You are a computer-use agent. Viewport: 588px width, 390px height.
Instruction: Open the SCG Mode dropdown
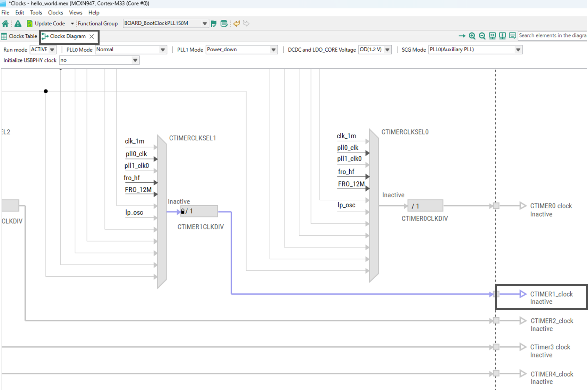[518, 50]
